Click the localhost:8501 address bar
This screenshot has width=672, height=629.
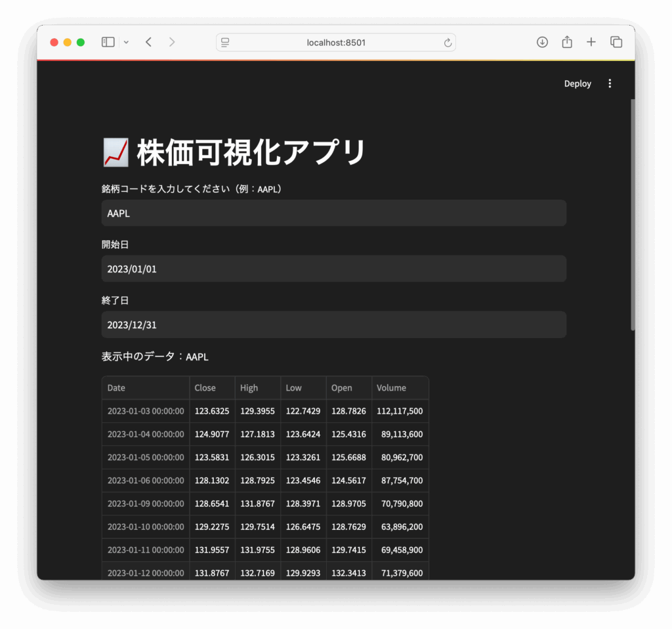point(336,43)
